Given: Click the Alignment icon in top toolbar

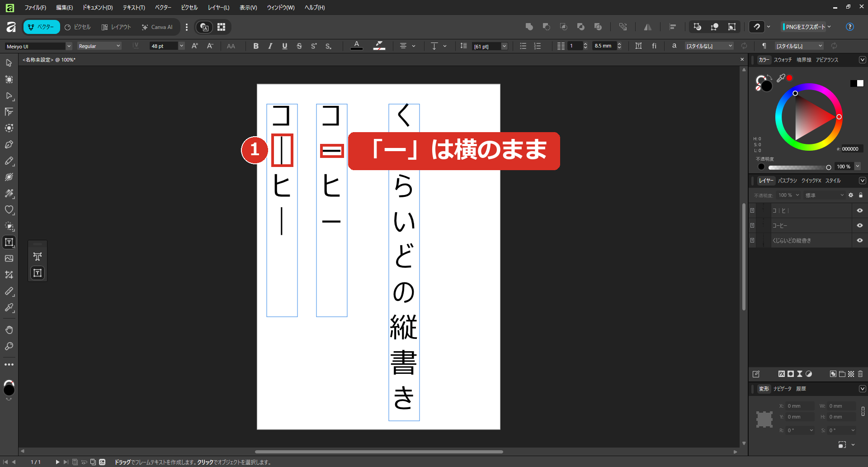Looking at the screenshot, I should [673, 27].
